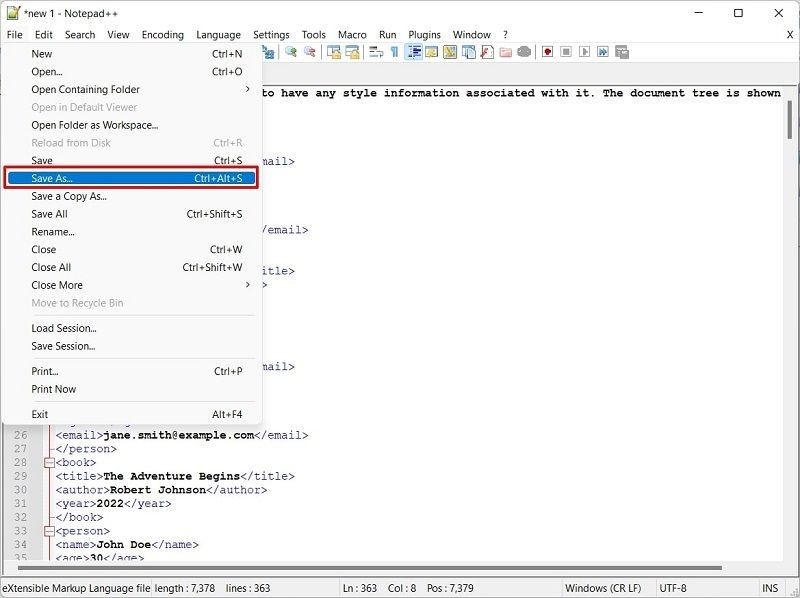Viewport: 800px width, 598px height.
Task: Expand the Open Containing Folder submenu
Action: (132, 89)
